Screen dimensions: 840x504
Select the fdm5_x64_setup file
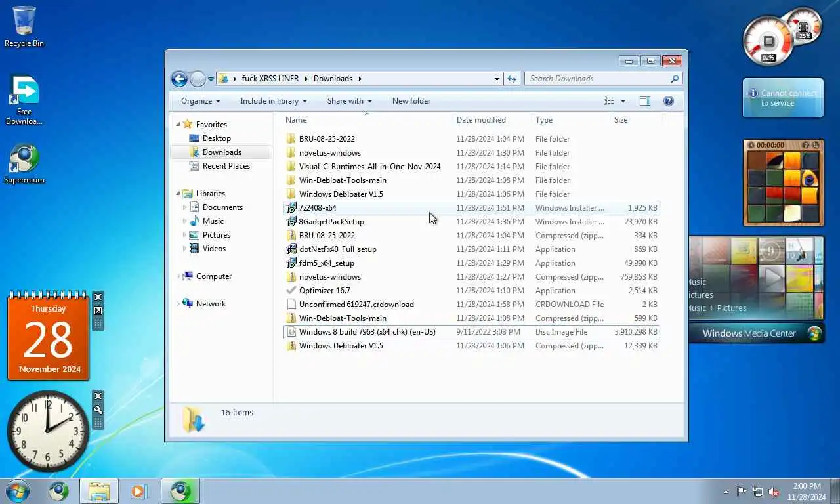472,263
